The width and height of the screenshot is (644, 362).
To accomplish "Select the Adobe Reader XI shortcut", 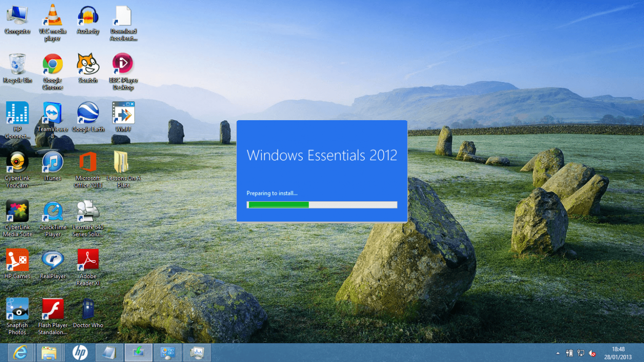I will [88, 267].
